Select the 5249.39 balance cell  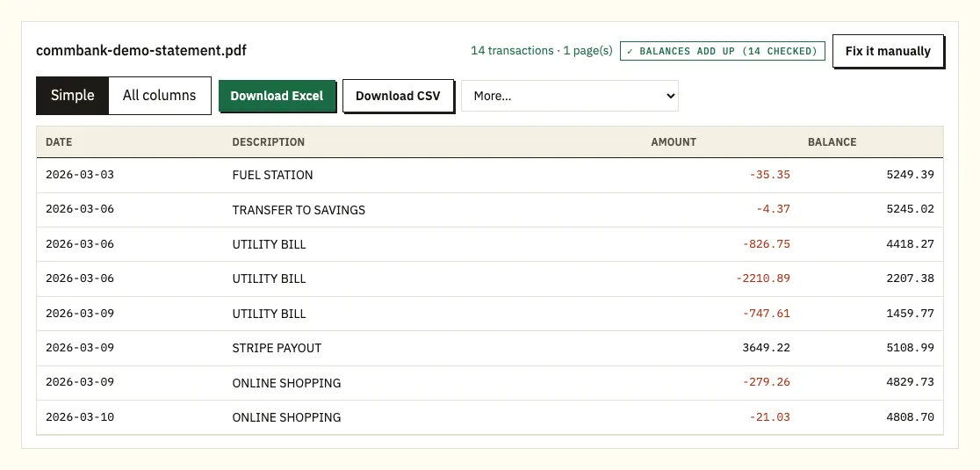910,174
